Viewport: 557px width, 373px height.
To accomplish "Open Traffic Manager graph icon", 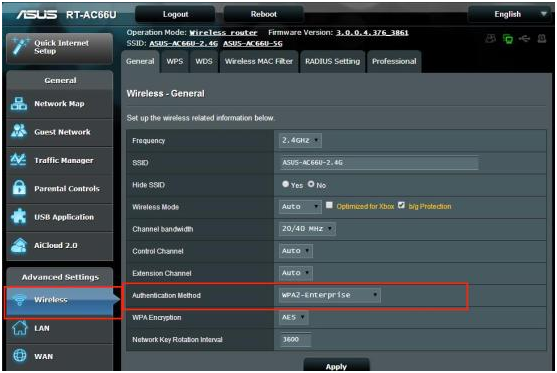I will (18, 160).
